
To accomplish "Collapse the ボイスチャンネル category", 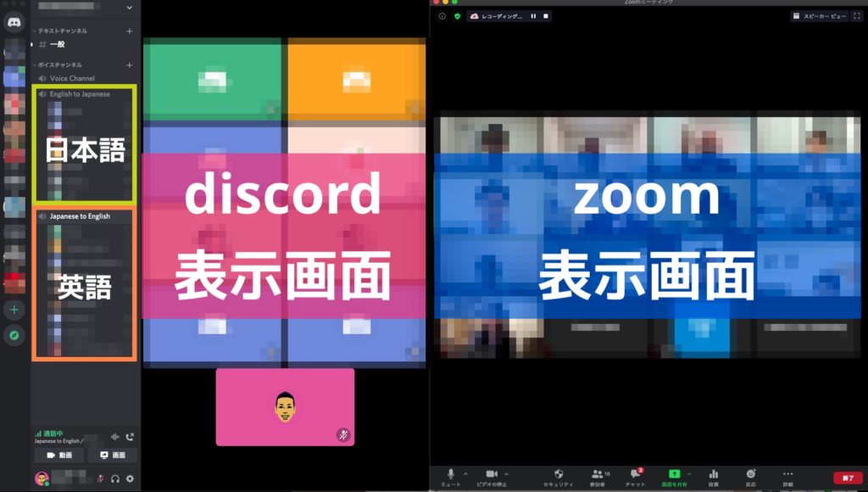I will pos(57,64).
